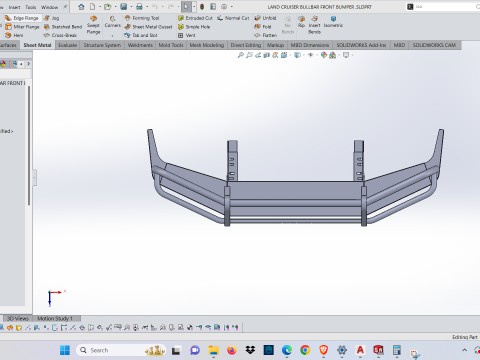This screenshot has height=360, width=480.
Task: Open the Select tool dropdown arrow
Action: click(194, 7)
